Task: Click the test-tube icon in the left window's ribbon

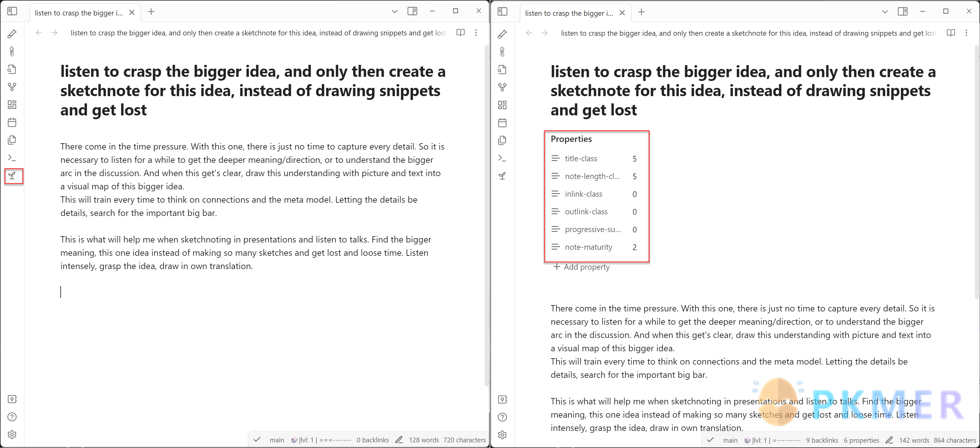Action: coord(12,34)
